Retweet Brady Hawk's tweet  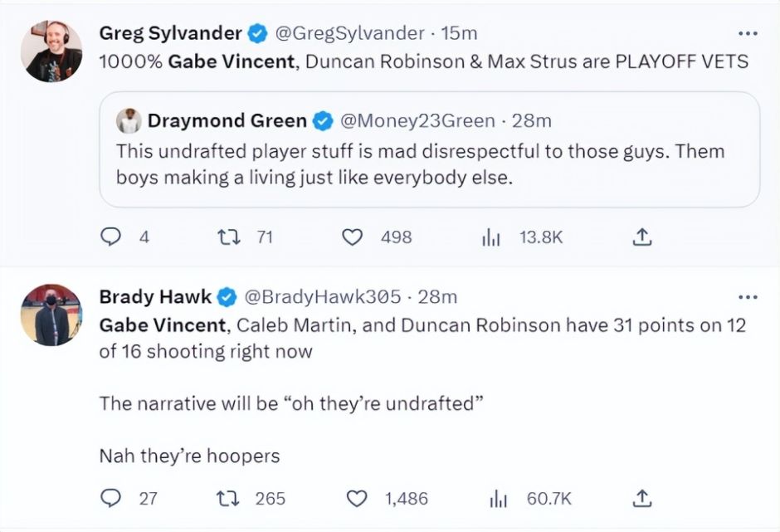[x=225, y=498]
